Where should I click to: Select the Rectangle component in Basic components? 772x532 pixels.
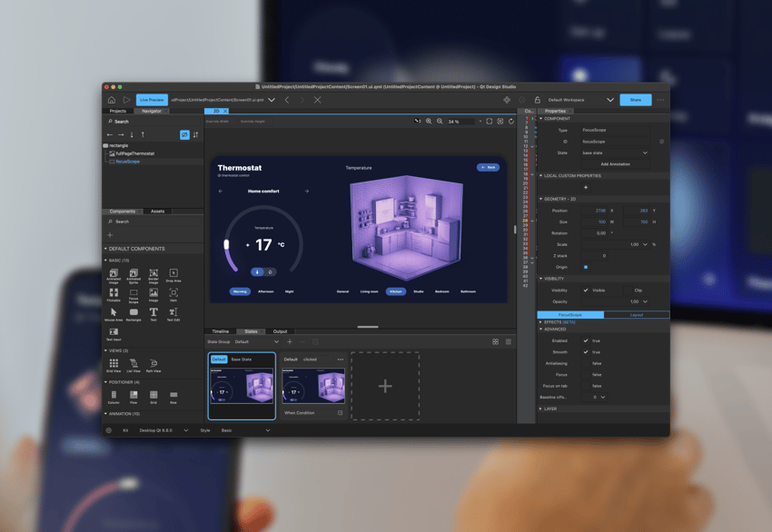coord(133,314)
